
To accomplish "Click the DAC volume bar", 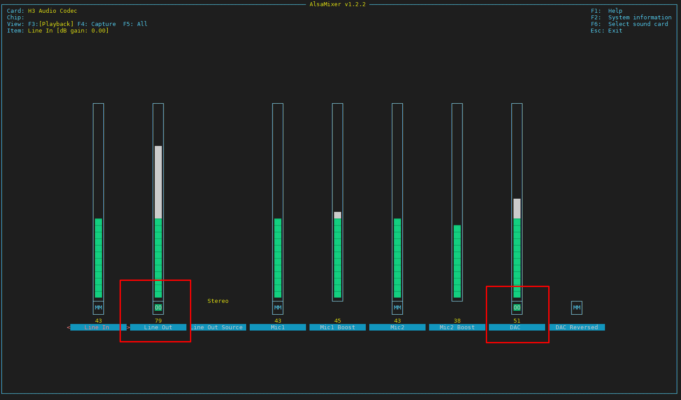I will [x=517, y=202].
